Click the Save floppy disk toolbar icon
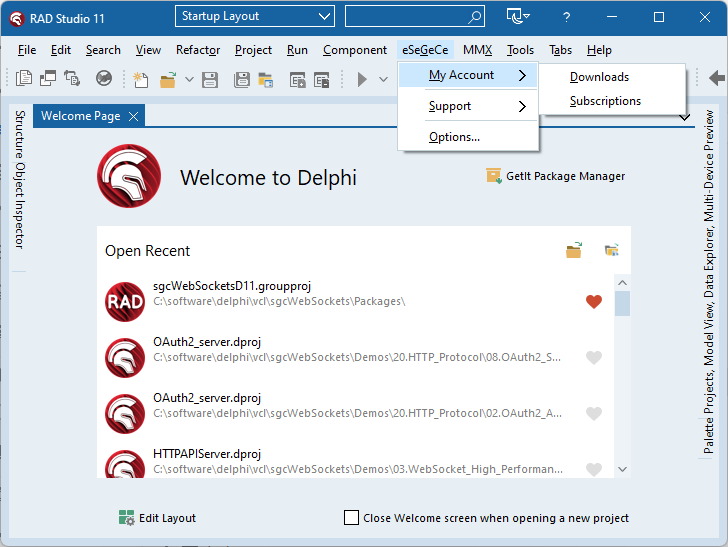Screen dimensions: 728x547 [x=210, y=80]
